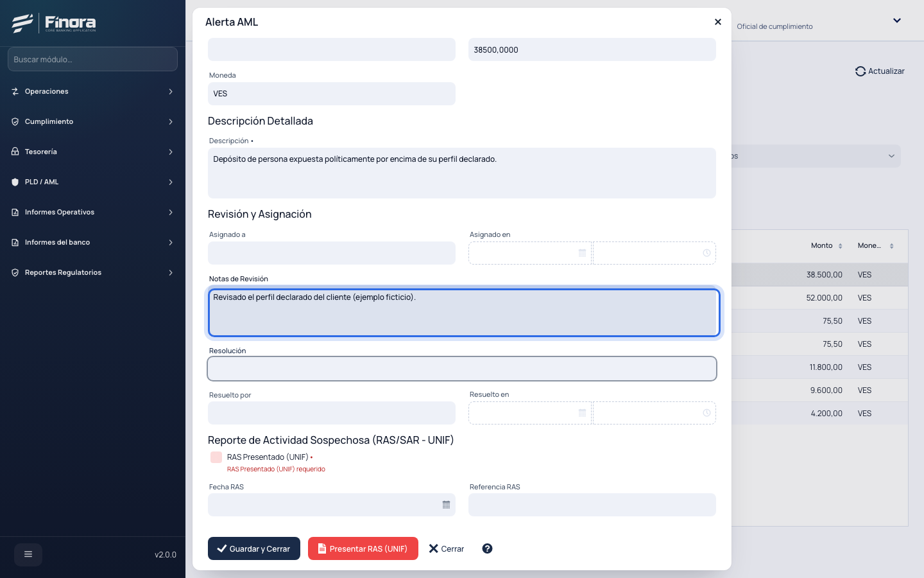Expand the PLD / AML menu chevron

[x=171, y=182]
